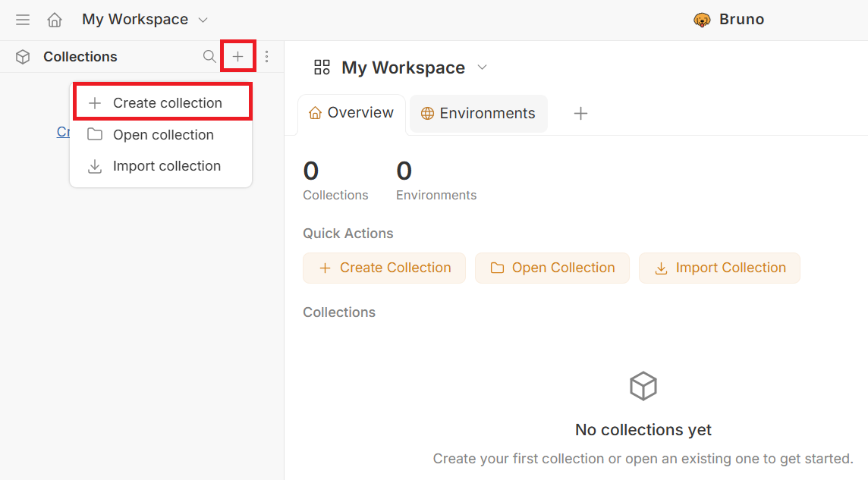The image size is (868, 480).
Task: Switch to the Overview tab
Action: click(x=351, y=113)
